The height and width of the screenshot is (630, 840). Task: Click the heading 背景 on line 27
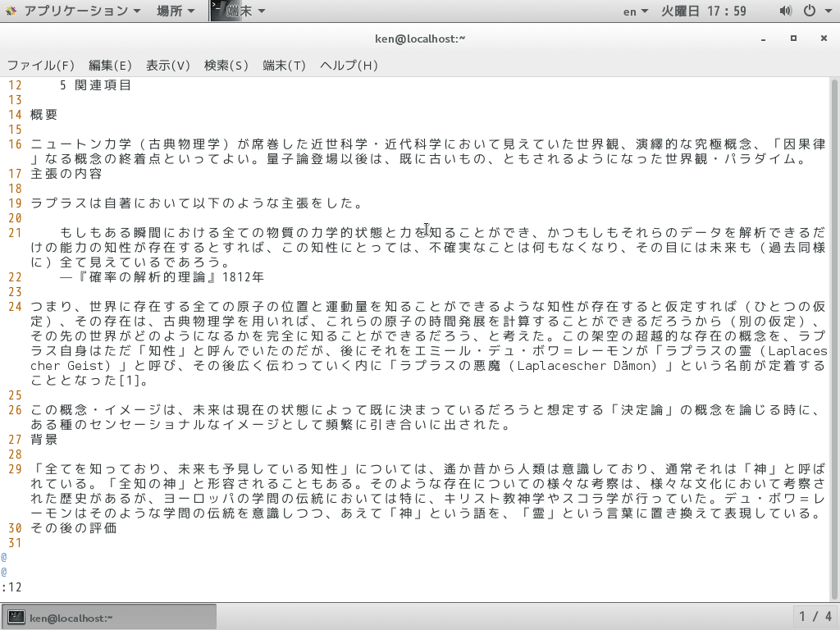[x=44, y=440]
